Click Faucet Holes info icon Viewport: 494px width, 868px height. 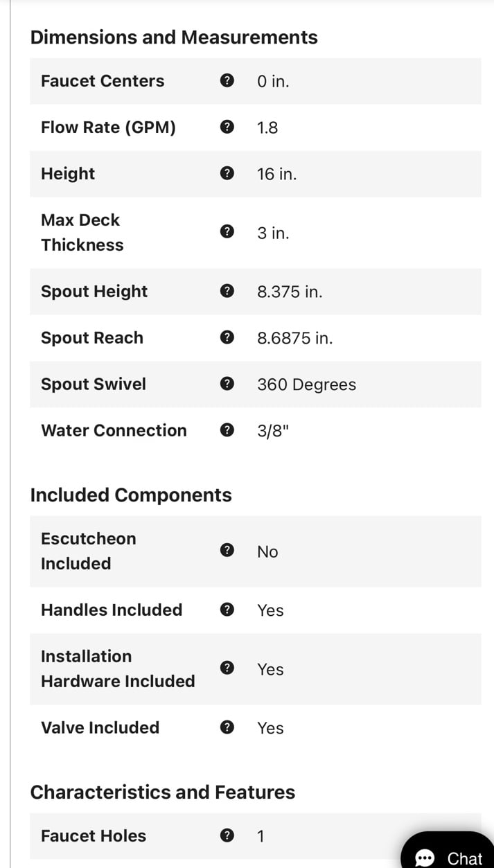point(227,836)
